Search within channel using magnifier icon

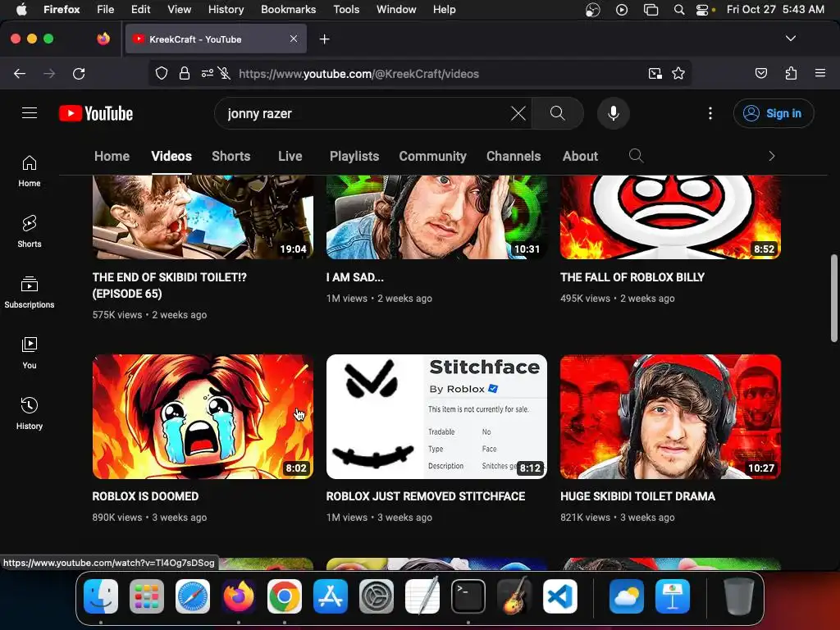pyautogui.click(x=636, y=156)
